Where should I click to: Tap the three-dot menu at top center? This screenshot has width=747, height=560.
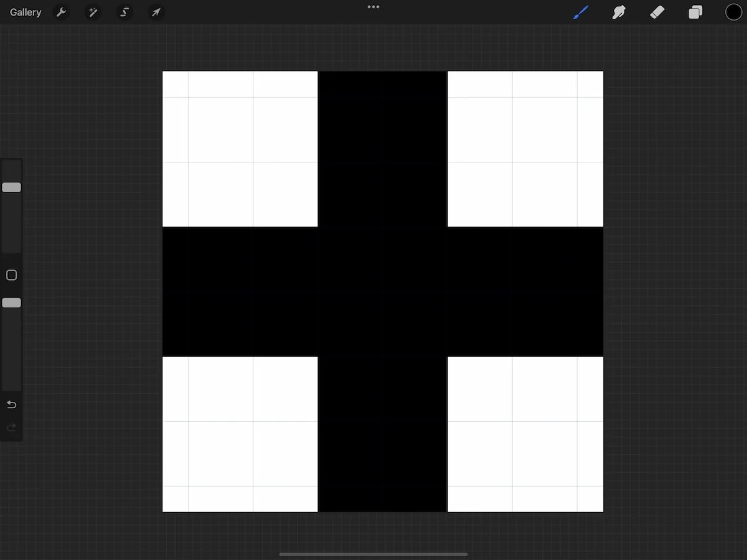pos(374,7)
